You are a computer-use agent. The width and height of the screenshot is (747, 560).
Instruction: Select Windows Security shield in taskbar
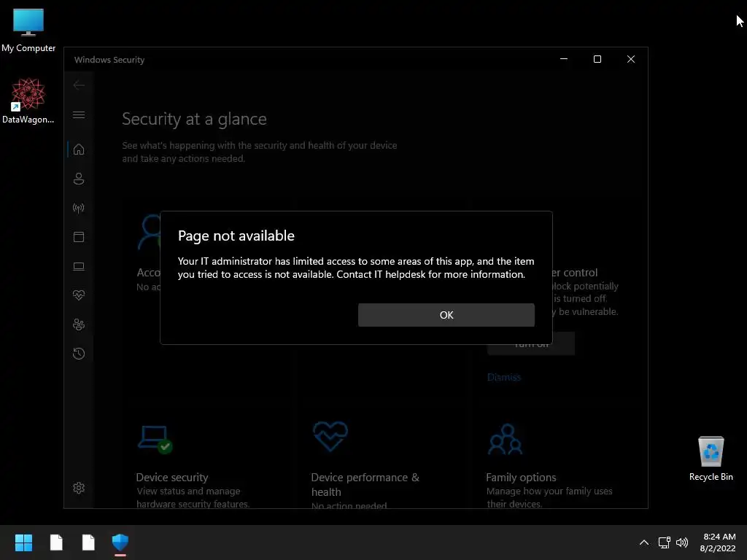click(120, 542)
